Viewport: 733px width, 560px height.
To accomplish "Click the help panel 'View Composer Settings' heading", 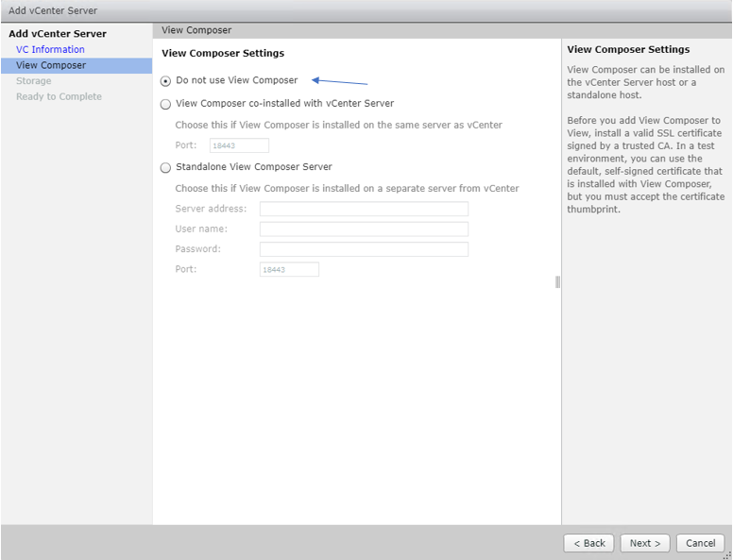I will pyautogui.click(x=628, y=49).
